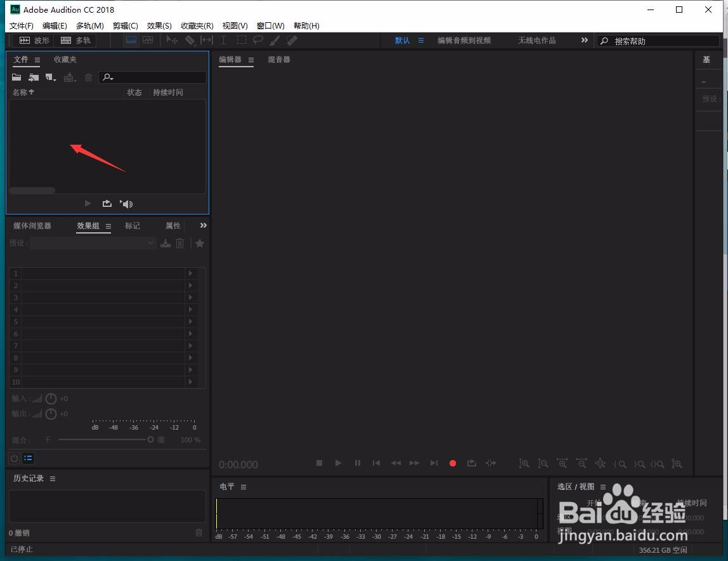Viewport: 728px width, 561px height.
Task: Switch to the 混音器 tab
Action: pos(278,60)
